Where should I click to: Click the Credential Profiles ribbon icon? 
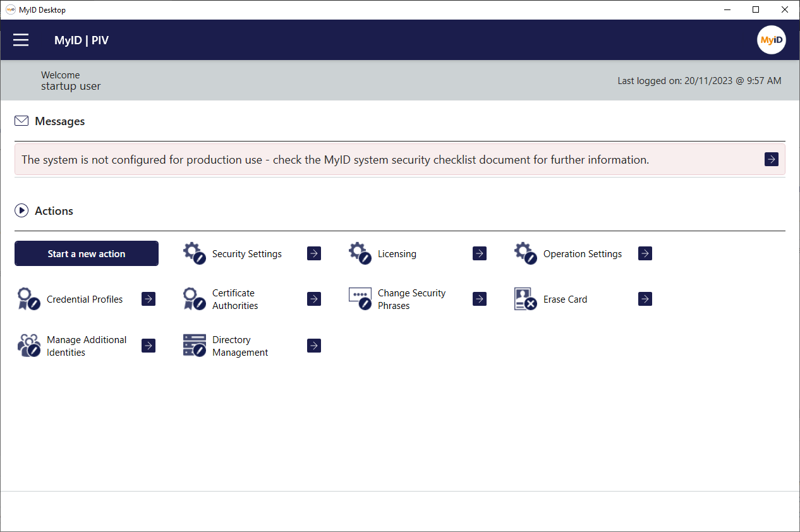(x=29, y=299)
